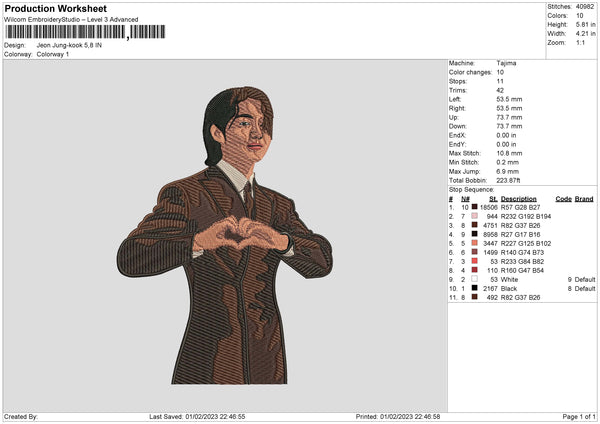Click the N# column header
Image resolution: width=600 pixels, height=424 pixels.
[x=465, y=199]
